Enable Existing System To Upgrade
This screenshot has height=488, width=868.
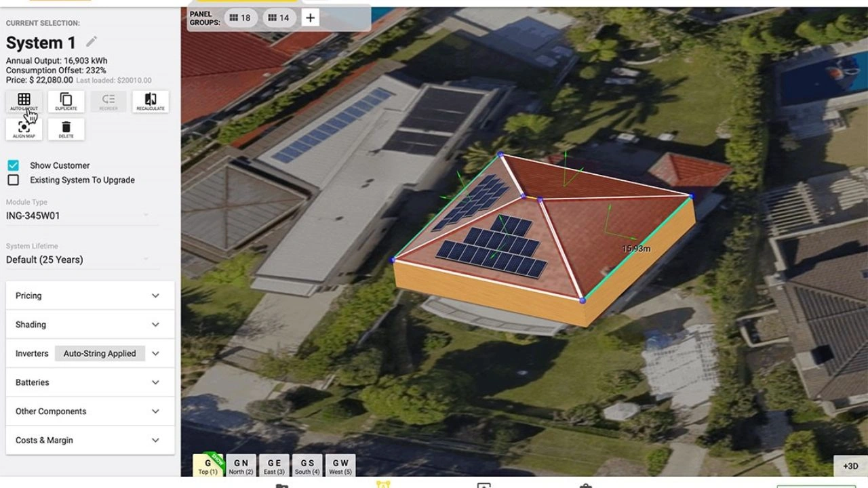(x=12, y=180)
